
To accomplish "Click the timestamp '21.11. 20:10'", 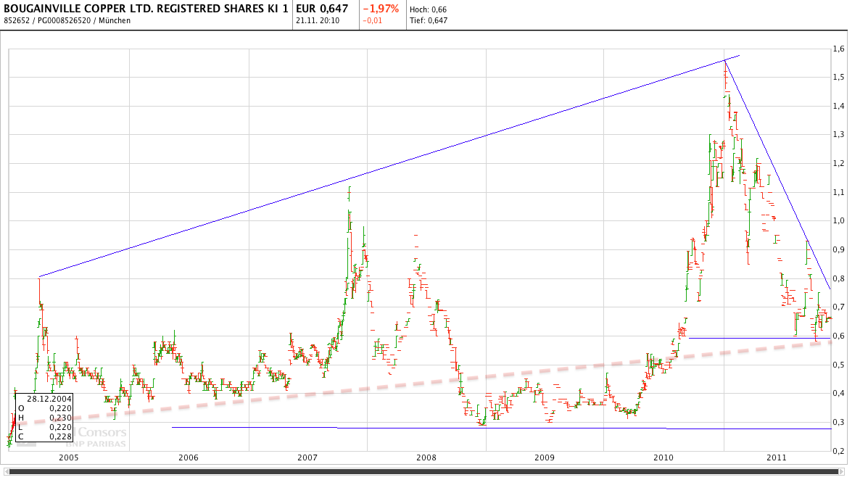I will coord(318,20).
